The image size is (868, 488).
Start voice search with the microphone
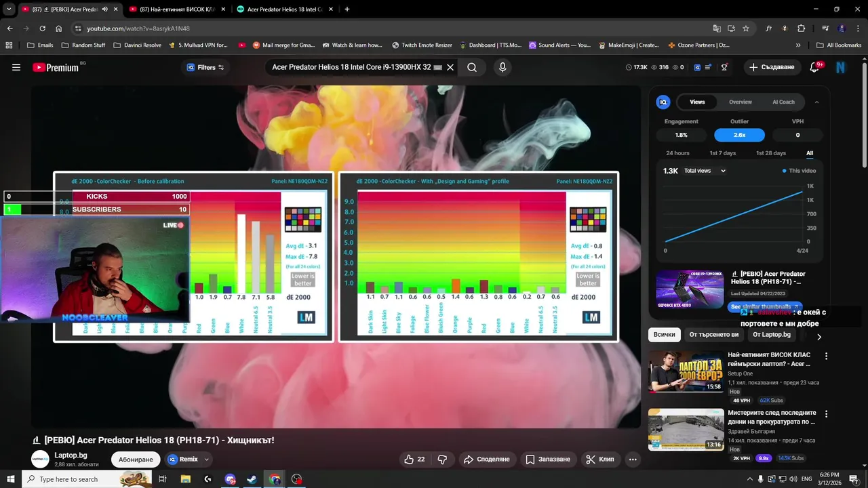click(502, 67)
